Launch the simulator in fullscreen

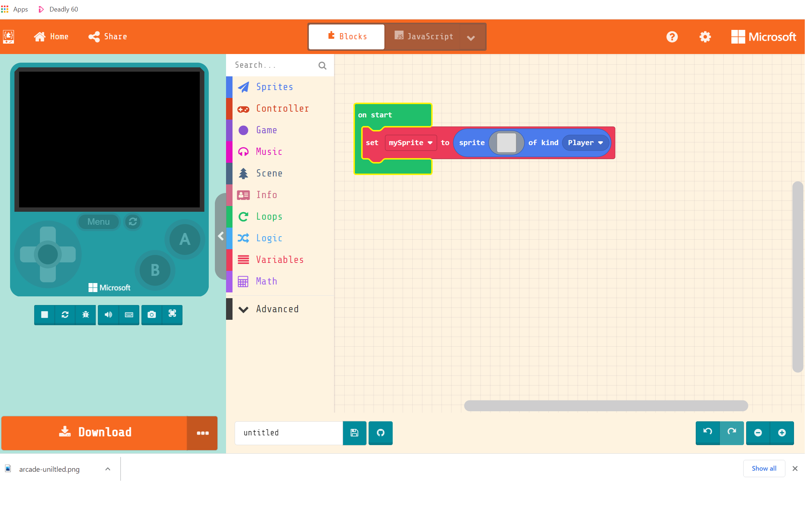tap(172, 315)
